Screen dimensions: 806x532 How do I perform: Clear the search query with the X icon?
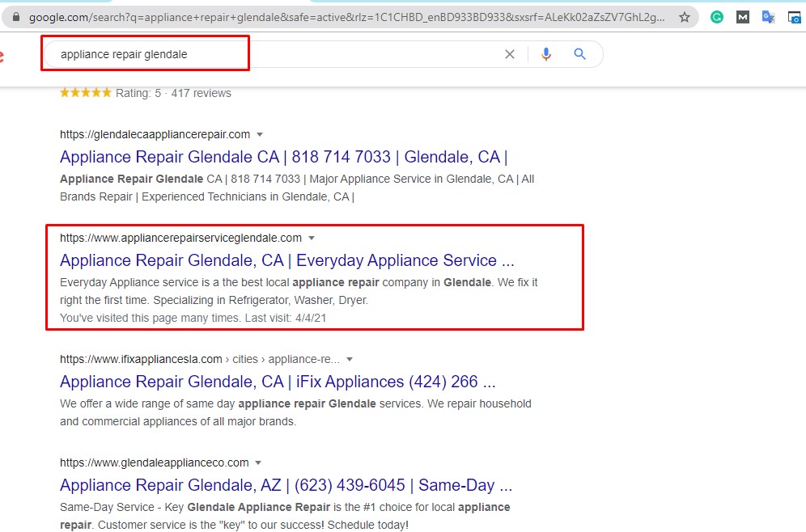pos(510,53)
